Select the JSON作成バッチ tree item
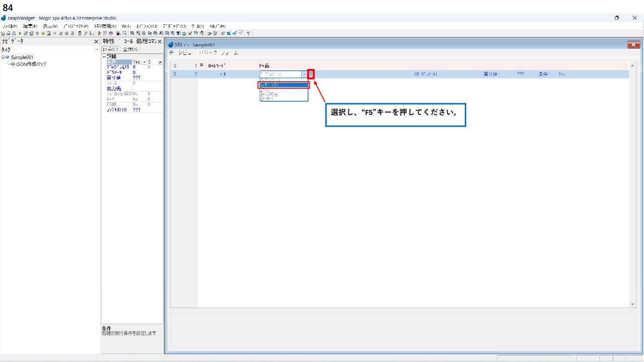Viewport: 644px width, 362px height. [x=31, y=64]
